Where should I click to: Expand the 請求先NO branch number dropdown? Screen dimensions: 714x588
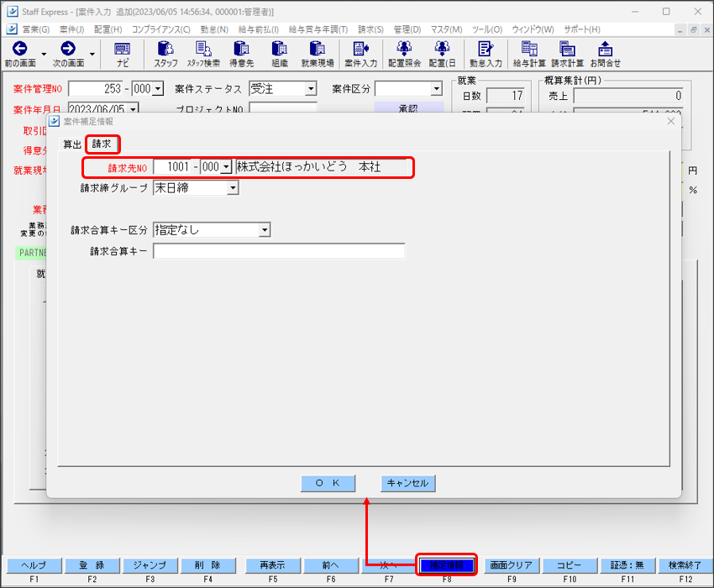pyautogui.click(x=225, y=168)
